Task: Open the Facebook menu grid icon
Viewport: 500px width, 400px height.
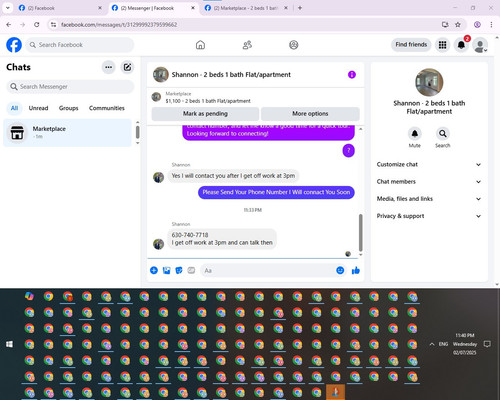Action: (442, 45)
